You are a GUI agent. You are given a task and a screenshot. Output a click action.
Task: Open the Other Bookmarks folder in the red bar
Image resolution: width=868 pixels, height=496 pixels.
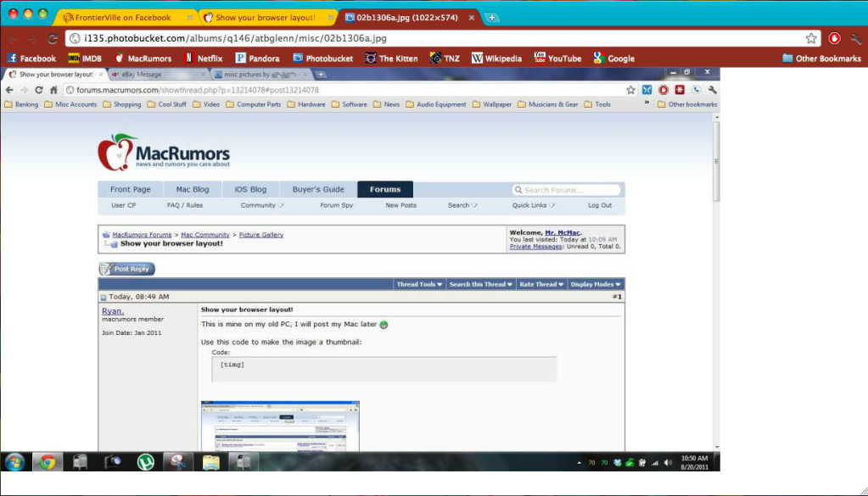pos(821,58)
